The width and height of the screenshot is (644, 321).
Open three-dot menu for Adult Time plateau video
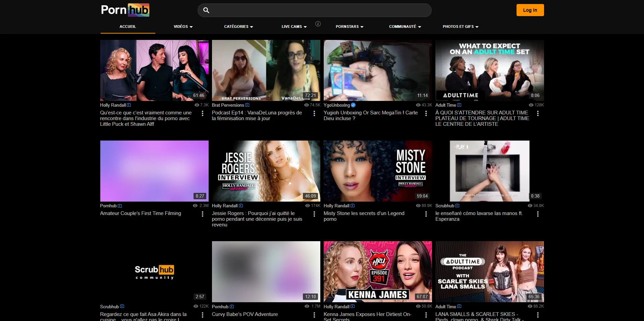point(538,113)
